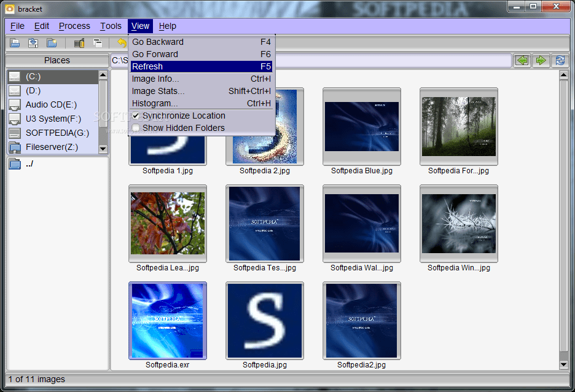Click the new folder toolbar icon
The width and height of the screenshot is (575, 392).
pos(52,43)
